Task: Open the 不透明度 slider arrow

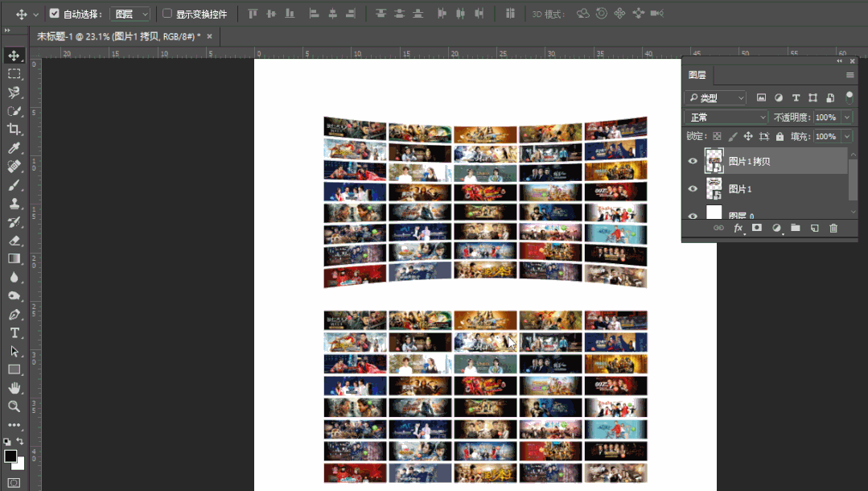Action: point(847,118)
